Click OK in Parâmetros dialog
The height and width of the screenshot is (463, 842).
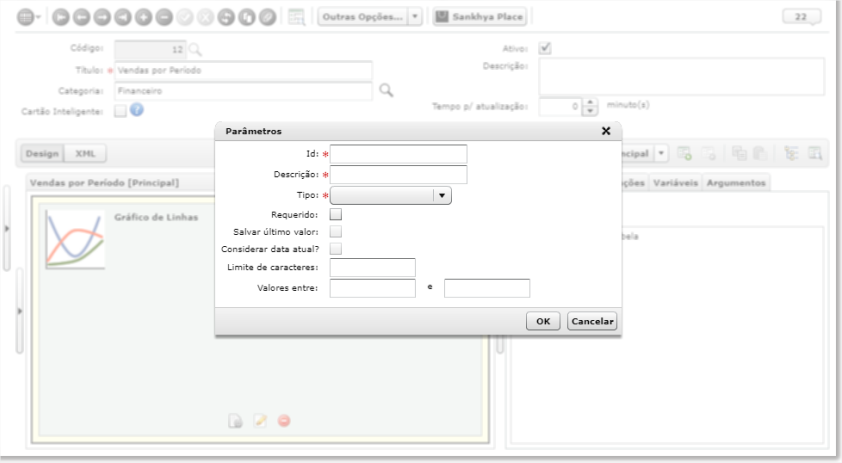click(543, 321)
